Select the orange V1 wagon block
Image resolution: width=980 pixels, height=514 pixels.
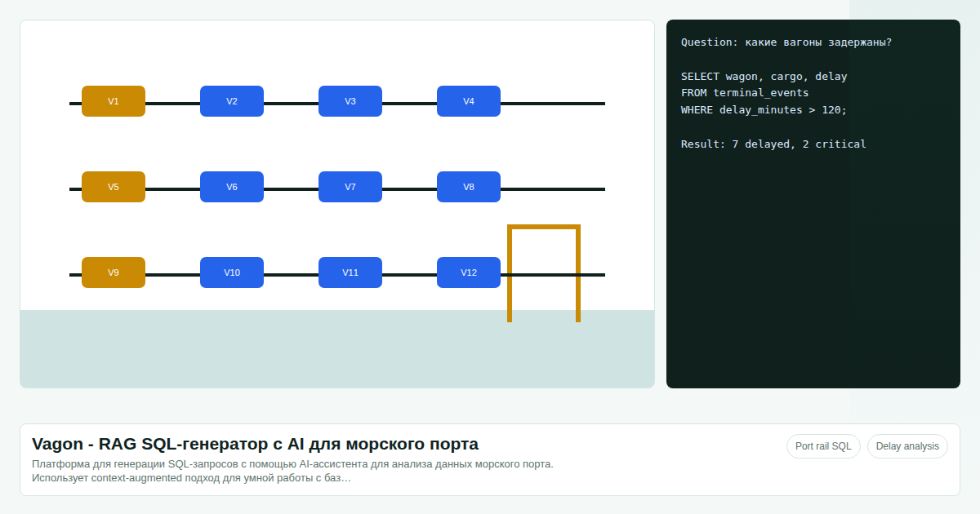[x=114, y=101]
